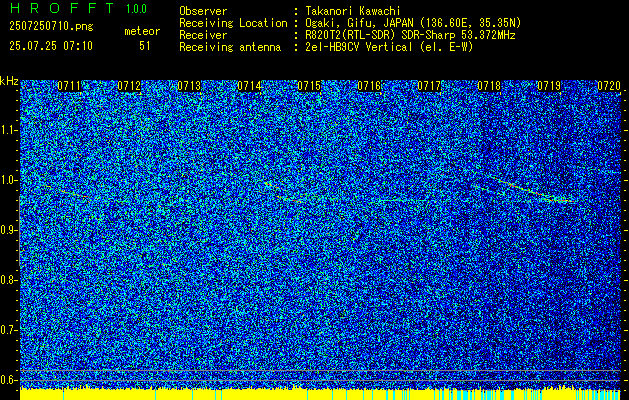Click the date 25.07.25 07:10

(51, 45)
